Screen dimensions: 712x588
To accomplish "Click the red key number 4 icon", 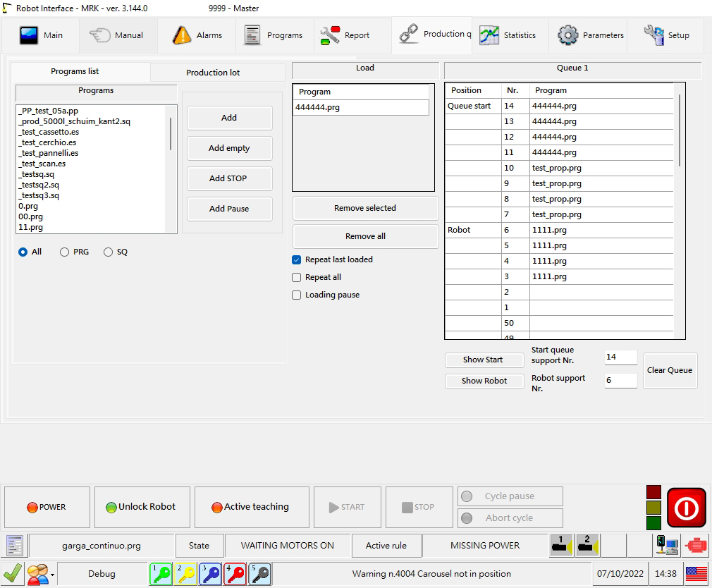I will 235,574.
